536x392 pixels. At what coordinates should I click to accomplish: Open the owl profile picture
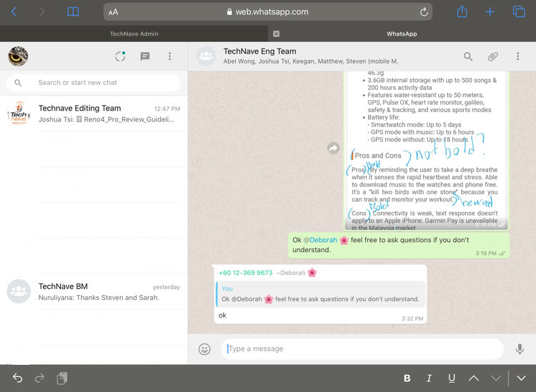coord(18,56)
